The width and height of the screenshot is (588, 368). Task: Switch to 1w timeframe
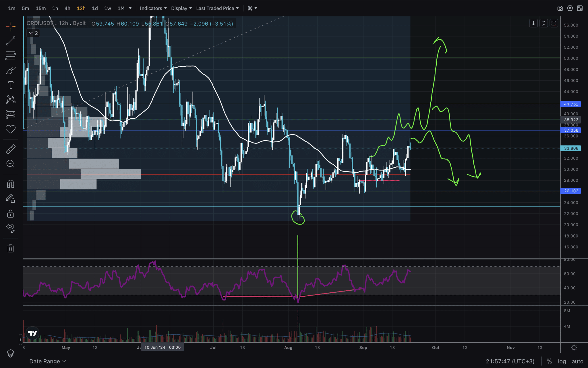[108, 8]
